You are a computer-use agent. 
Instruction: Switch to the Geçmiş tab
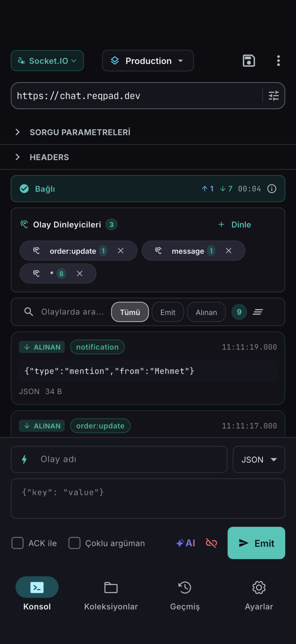pyautogui.click(x=185, y=594)
